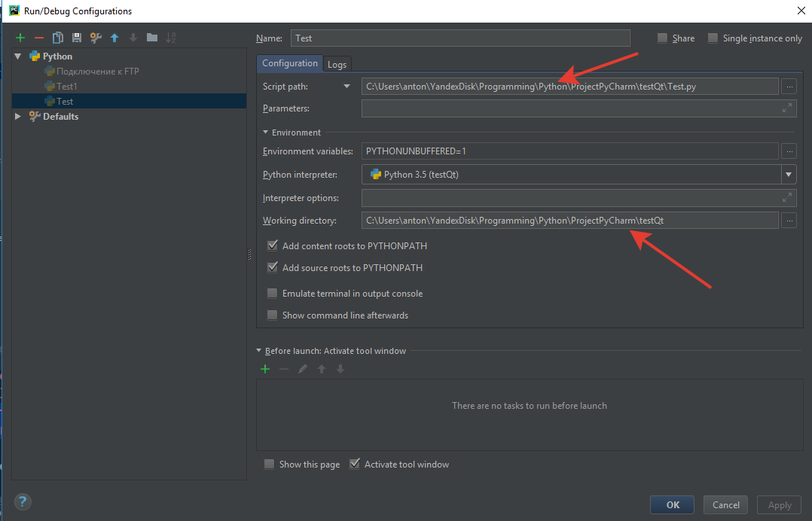
Task: Create a new folder for configurations
Action: point(151,37)
